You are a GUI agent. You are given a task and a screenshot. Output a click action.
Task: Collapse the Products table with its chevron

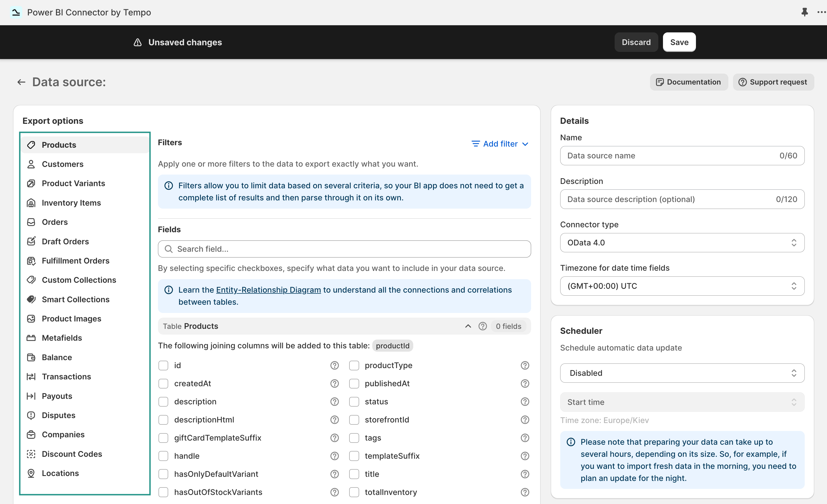(x=468, y=326)
